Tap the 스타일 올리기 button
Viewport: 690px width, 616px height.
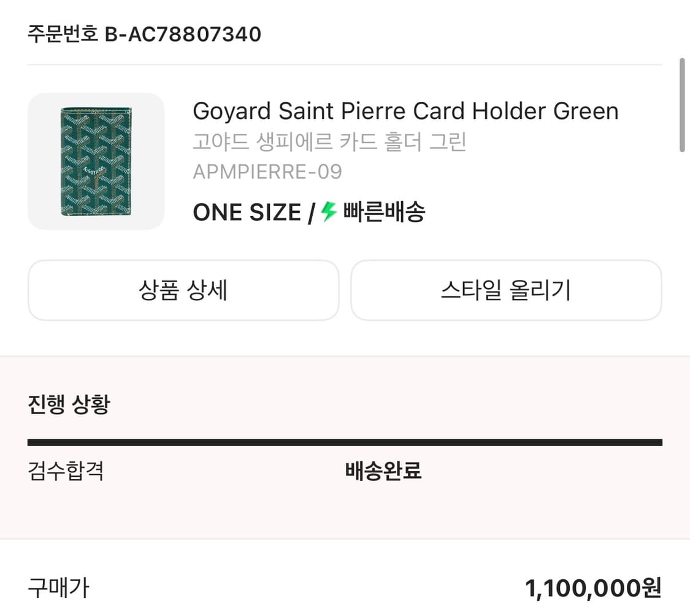pos(506,290)
